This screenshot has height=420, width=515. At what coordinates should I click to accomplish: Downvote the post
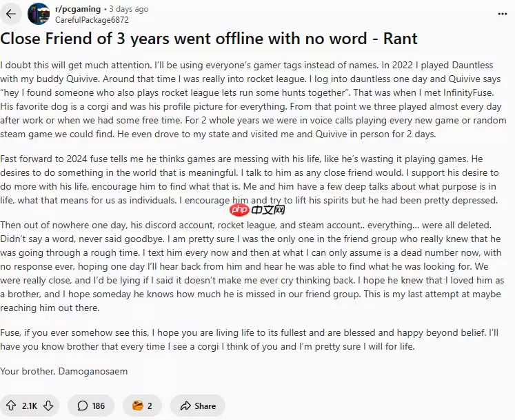tap(48, 406)
